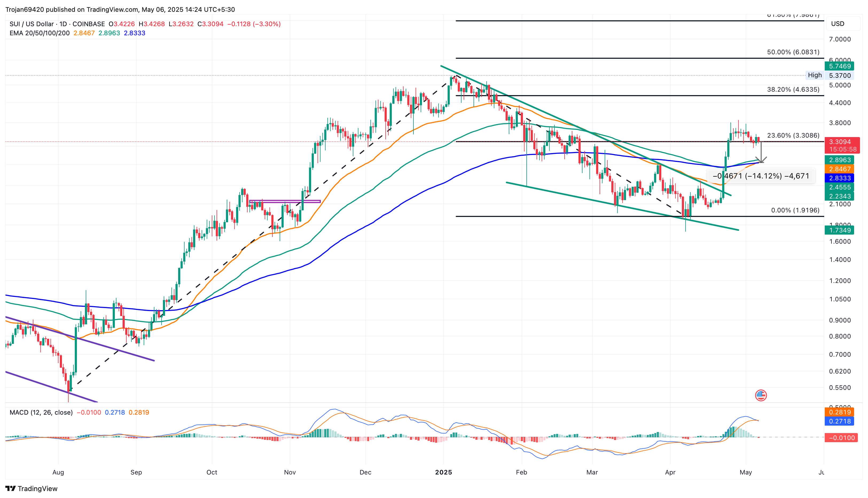Click the 50.00% (6.0831) Fibonacci label

point(793,52)
